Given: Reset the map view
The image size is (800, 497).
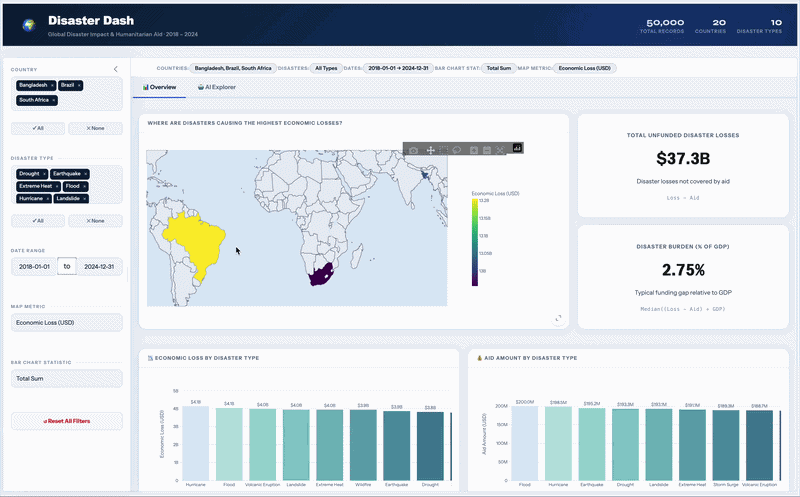Looking at the screenshot, I should [500, 150].
